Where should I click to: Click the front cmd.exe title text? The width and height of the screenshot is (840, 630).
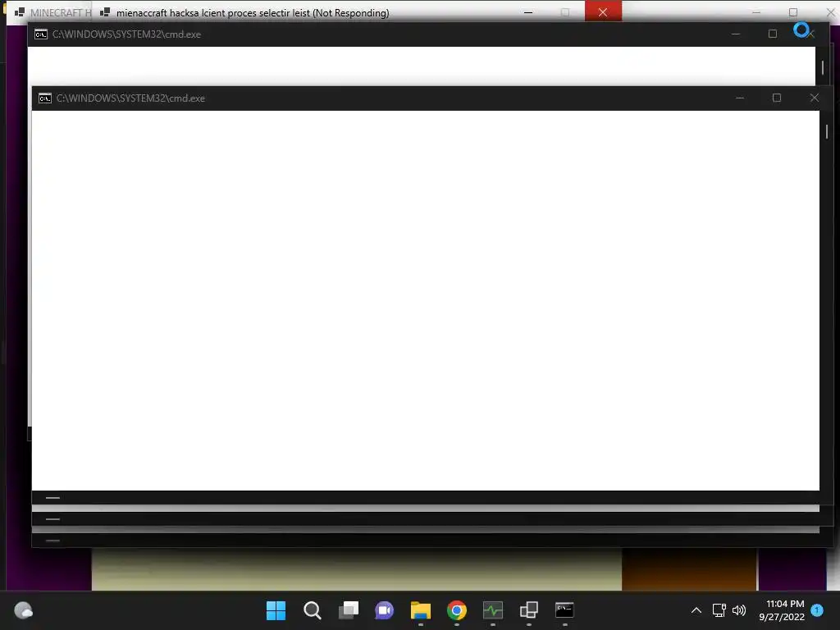point(130,98)
